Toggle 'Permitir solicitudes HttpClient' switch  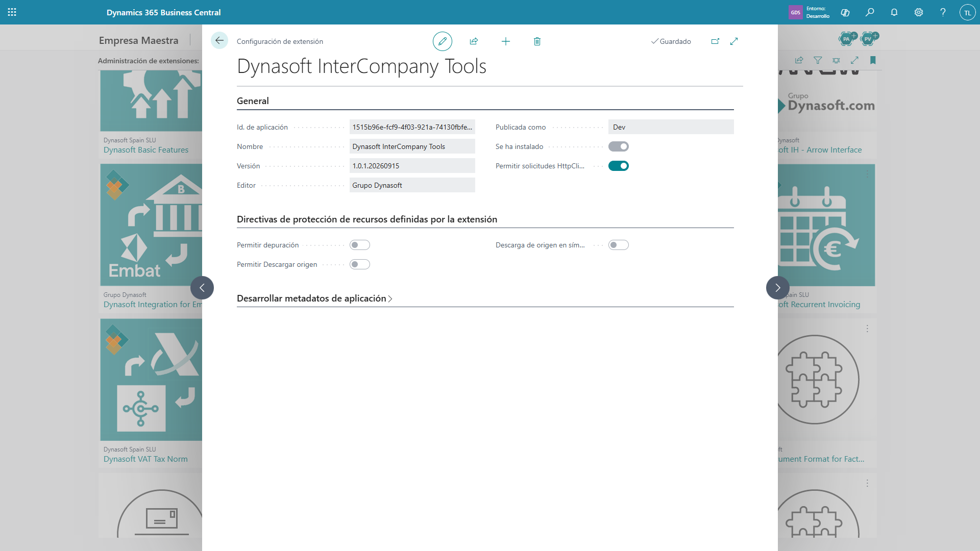619,166
